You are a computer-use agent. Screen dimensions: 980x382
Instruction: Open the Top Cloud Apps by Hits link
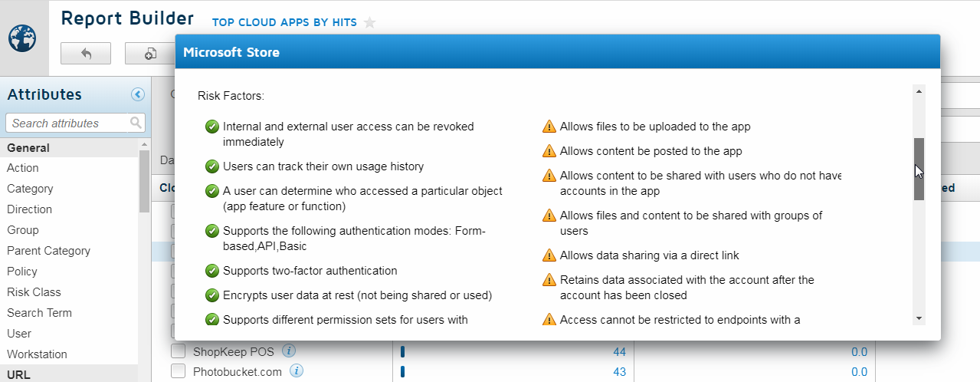284,22
